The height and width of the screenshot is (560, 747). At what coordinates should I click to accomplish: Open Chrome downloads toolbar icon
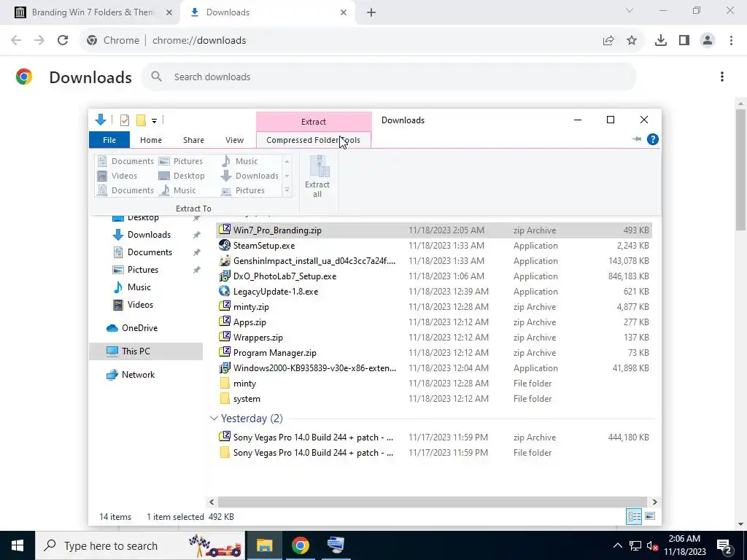click(x=660, y=41)
